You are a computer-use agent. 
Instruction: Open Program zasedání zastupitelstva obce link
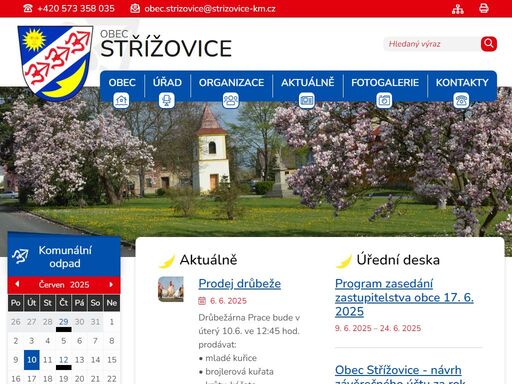point(404,297)
